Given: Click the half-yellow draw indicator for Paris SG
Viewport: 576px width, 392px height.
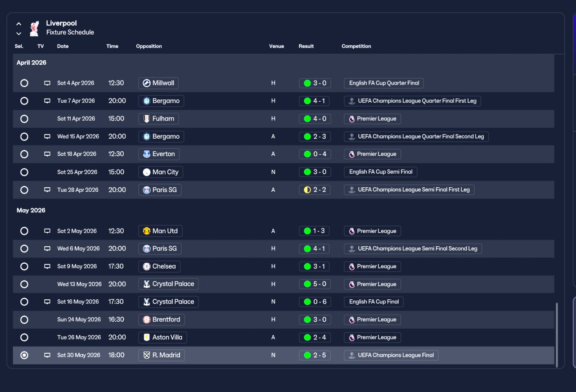Looking at the screenshot, I should (x=307, y=190).
